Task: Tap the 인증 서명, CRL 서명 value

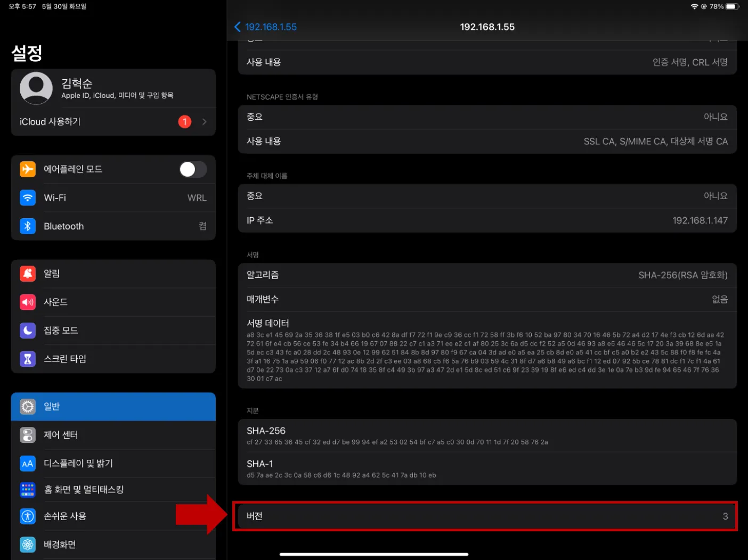Action: click(690, 62)
